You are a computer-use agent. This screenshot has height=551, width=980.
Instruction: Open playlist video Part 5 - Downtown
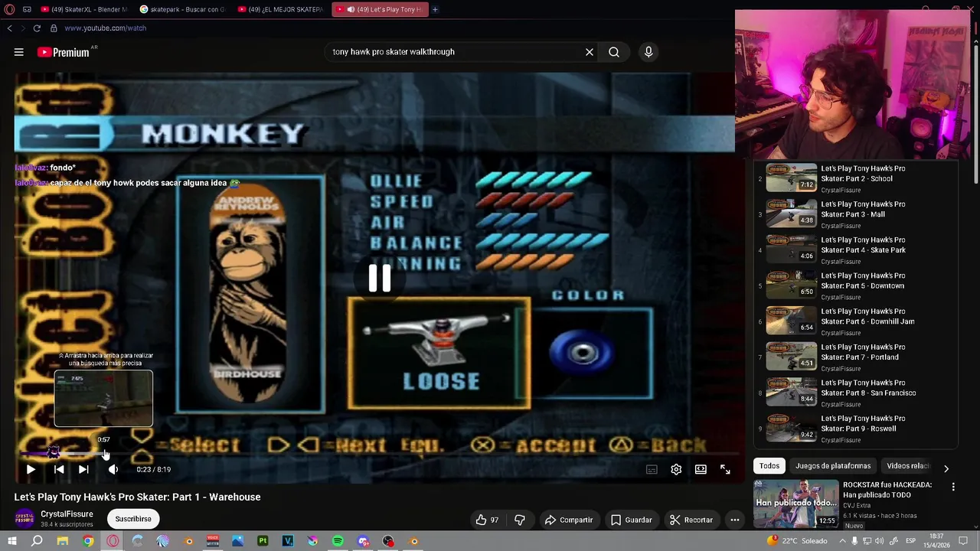(x=854, y=285)
